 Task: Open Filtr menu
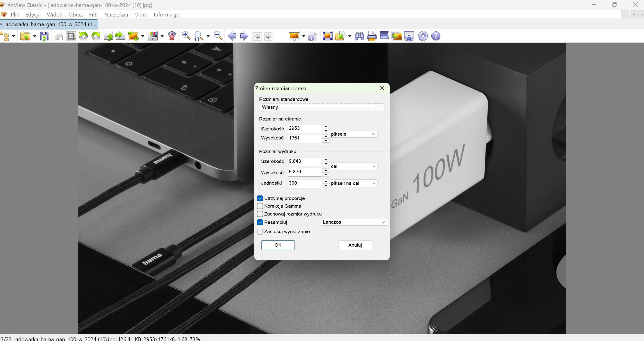point(94,14)
